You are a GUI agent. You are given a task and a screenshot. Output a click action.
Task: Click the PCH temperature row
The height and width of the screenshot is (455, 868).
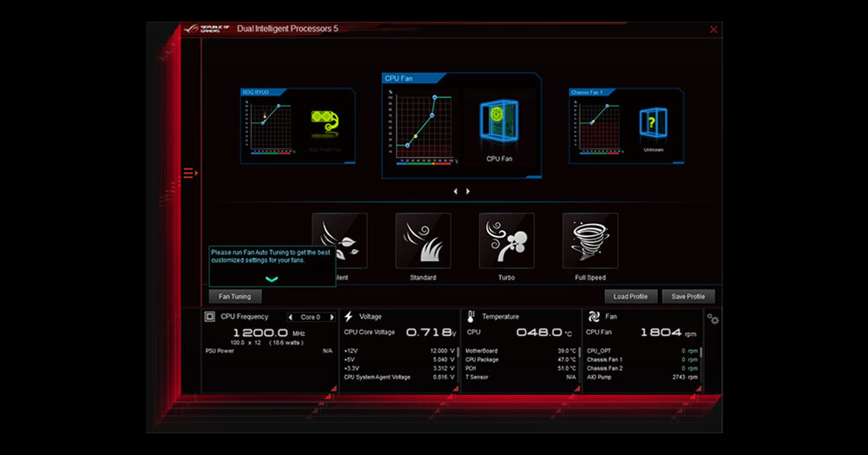[x=520, y=369]
